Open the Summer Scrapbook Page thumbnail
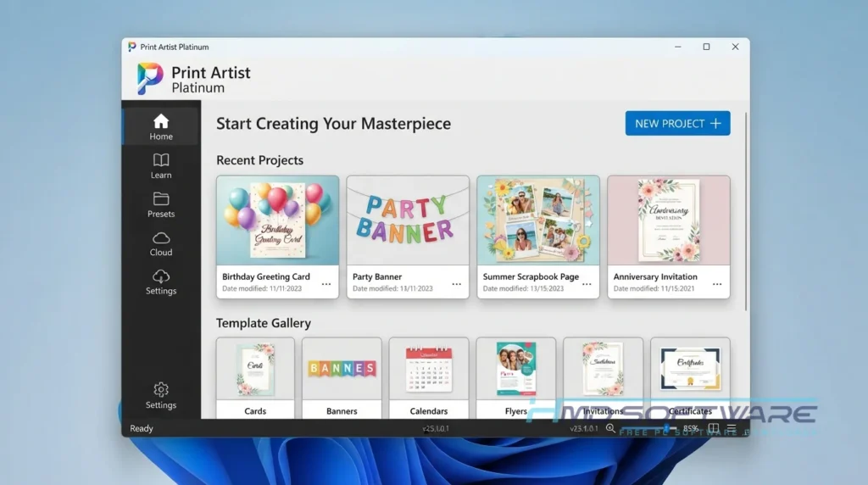 (x=538, y=220)
